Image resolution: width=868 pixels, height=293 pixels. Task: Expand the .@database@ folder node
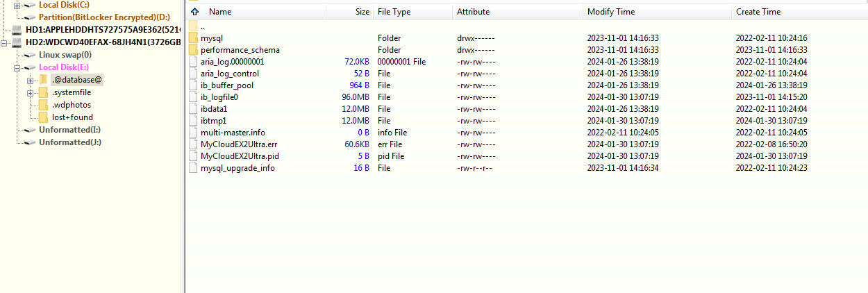[30, 80]
